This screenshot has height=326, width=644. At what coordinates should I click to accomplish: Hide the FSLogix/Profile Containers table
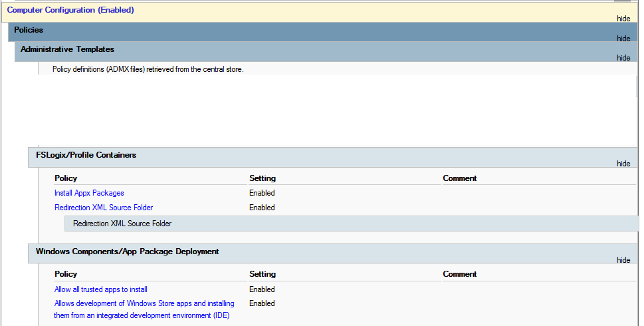coord(623,163)
